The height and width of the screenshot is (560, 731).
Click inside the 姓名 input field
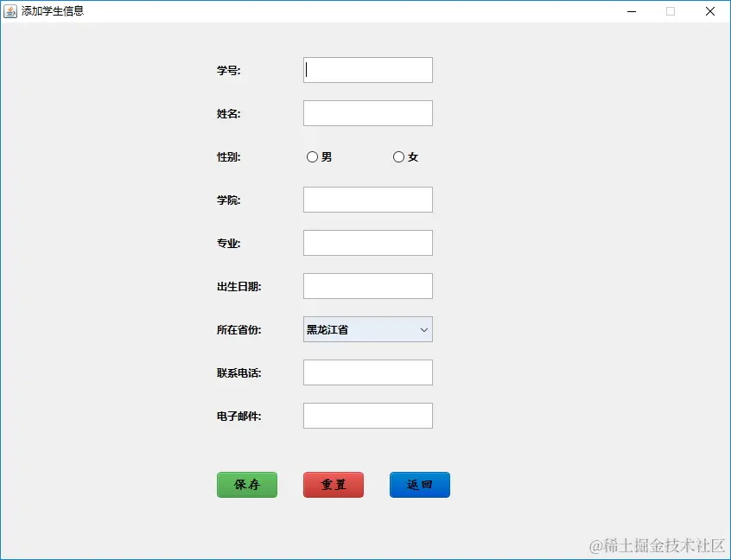[367, 112]
